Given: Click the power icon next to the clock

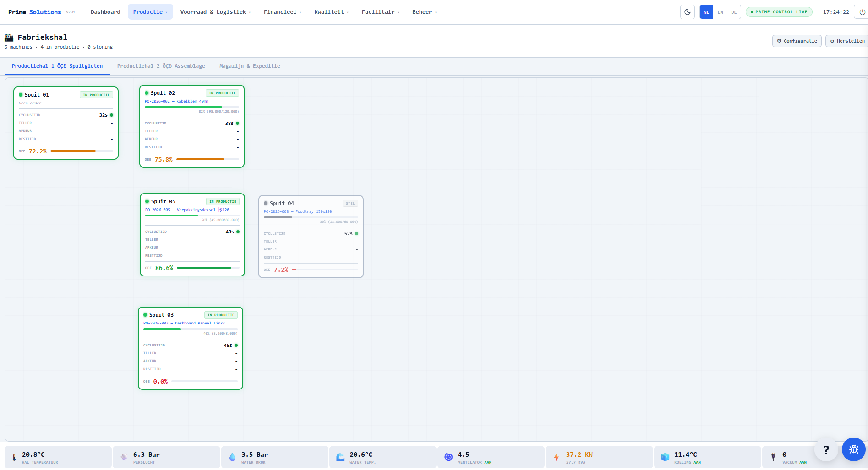Looking at the screenshot, I should point(862,12).
